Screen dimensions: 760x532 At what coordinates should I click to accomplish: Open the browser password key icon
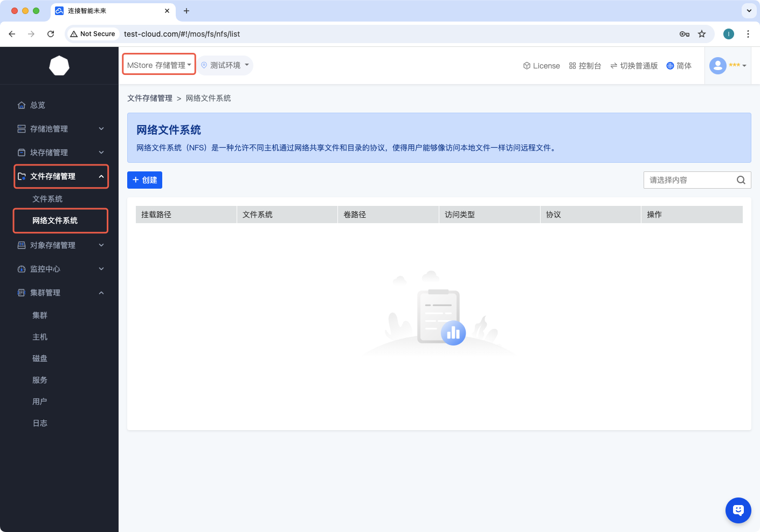[x=685, y=34]
